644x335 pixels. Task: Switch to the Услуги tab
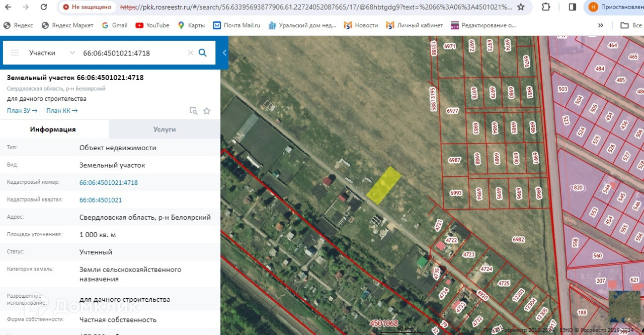click(x=165, y=129)
